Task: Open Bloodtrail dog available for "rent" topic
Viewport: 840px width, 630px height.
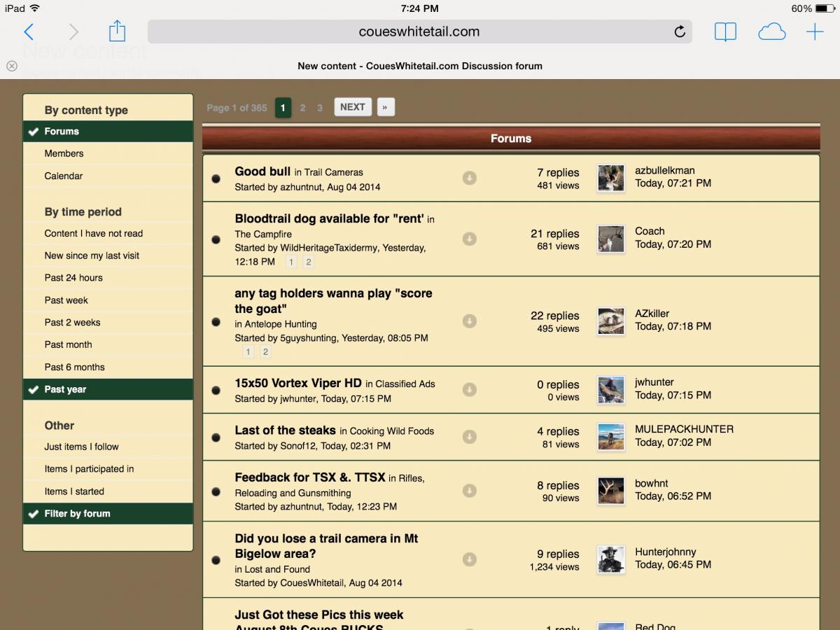Action: [x=329, y=218]
